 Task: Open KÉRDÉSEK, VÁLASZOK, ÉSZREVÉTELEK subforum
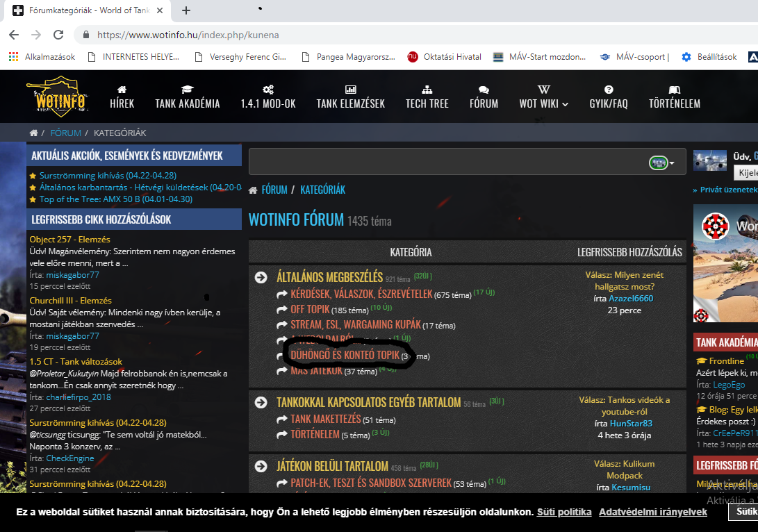pos(361,294)
